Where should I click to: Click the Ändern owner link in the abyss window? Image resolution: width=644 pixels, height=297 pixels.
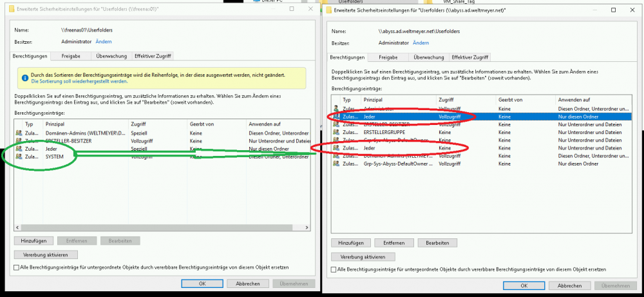click(421, 43)
